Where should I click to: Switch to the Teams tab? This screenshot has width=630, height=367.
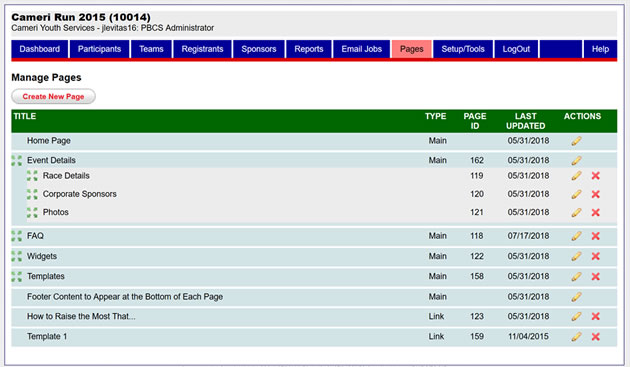point(151,49)
